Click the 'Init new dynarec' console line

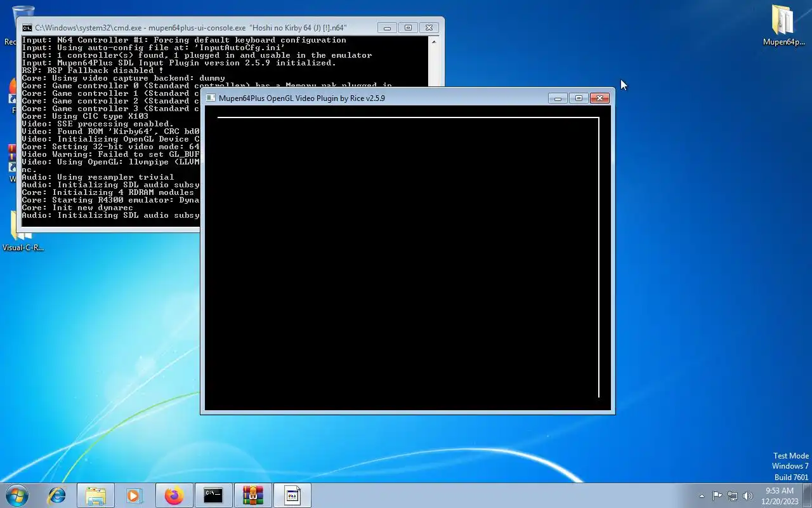pyautogui.click(x=77, y=208)
